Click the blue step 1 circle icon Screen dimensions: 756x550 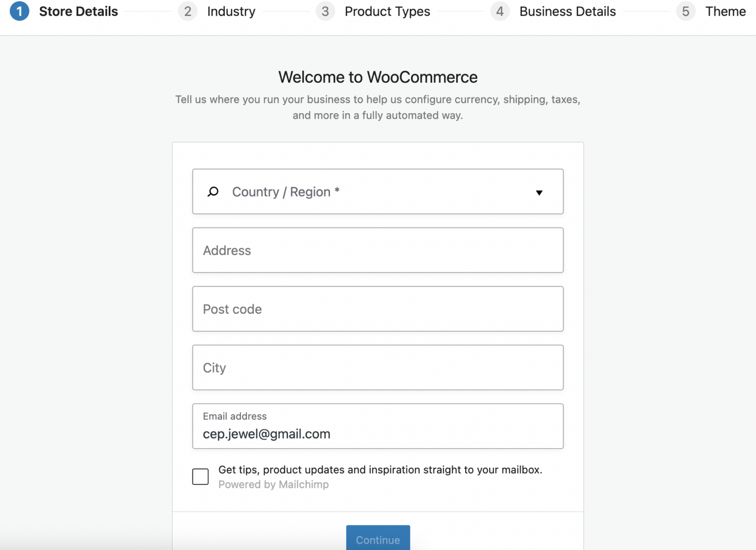20,11
